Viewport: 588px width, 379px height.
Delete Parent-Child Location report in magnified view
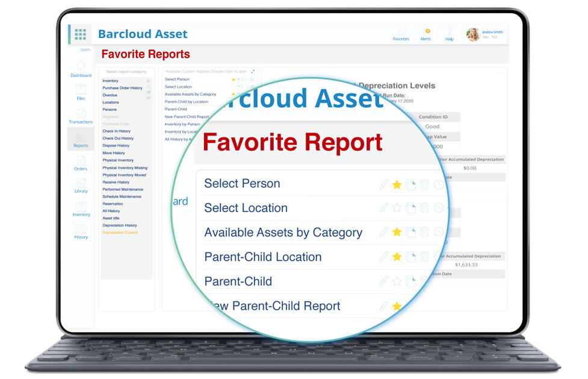coord(424,257)
